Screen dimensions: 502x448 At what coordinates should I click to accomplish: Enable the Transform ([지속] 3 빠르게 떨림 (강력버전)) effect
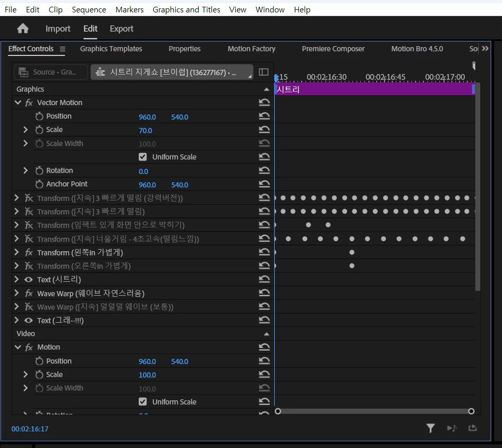click(x=29, y=198)
